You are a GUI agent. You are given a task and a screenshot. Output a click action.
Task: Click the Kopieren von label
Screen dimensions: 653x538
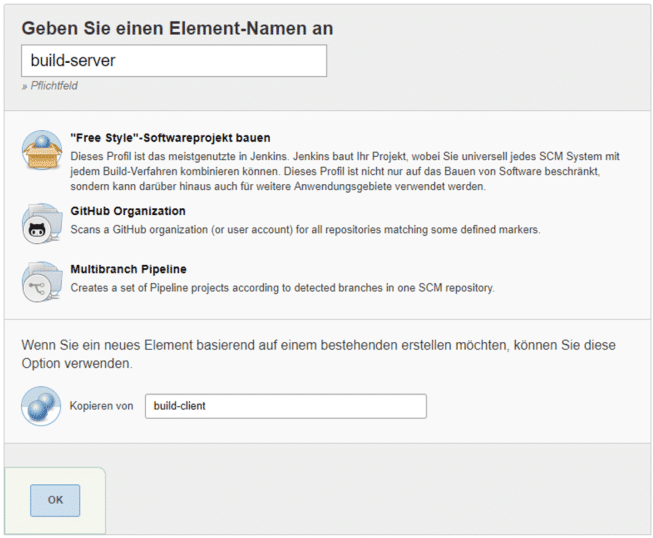point(101,406)
